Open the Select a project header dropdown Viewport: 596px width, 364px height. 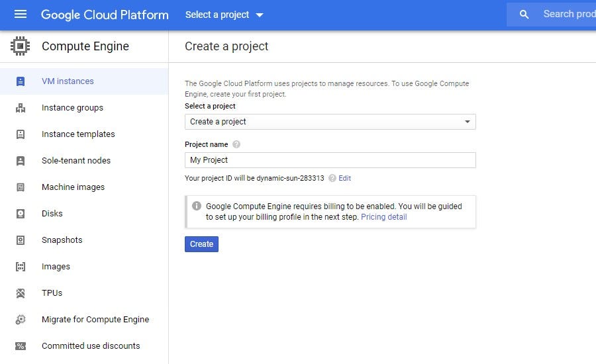pyautogui.click(x=224, y=15)
